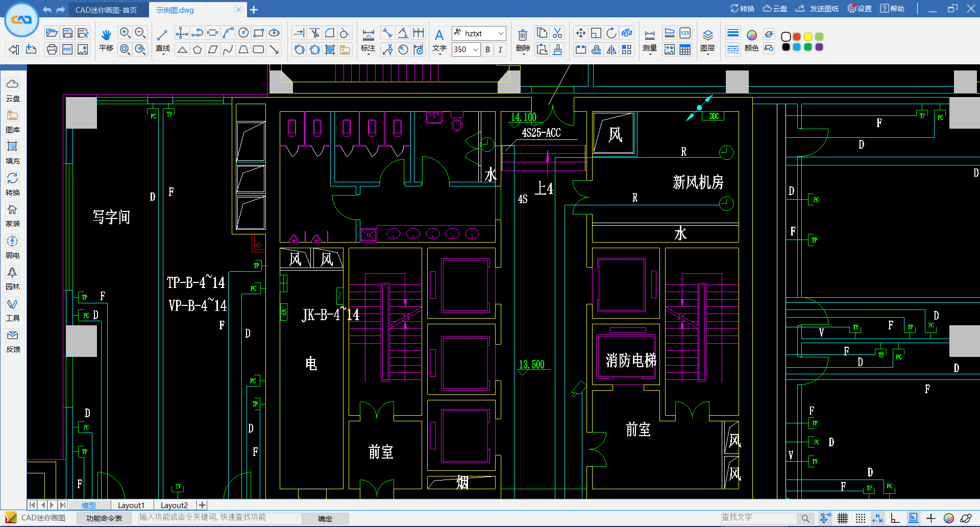Image resolution: width=980 pixels, height=527 pixels.
Task: Select the Pentagon polygon tool
Action: [198, 50]
